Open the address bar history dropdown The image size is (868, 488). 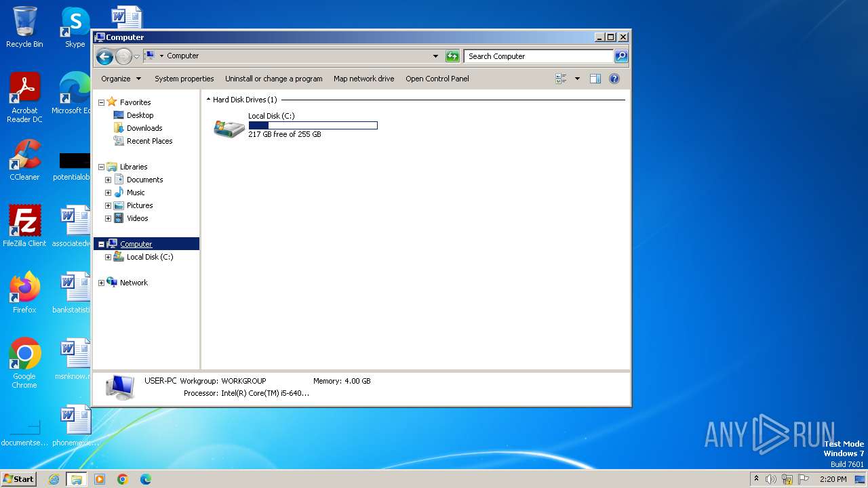[435, 56]
